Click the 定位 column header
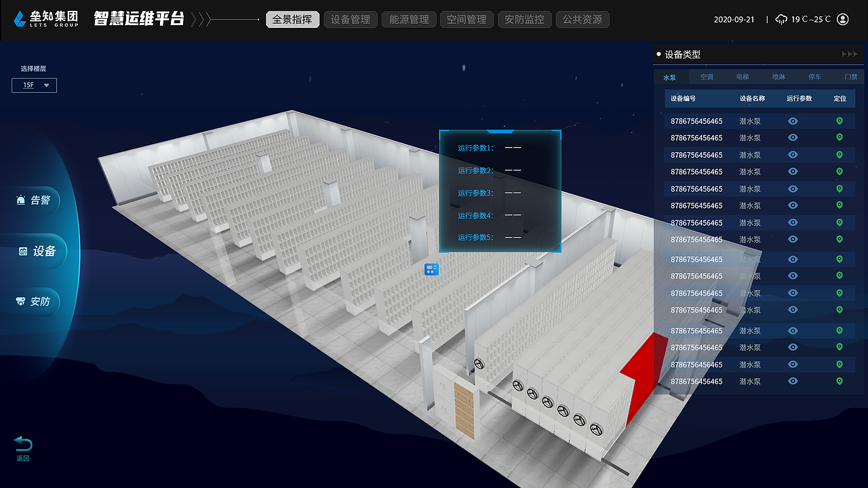 (x=840, y=98)
